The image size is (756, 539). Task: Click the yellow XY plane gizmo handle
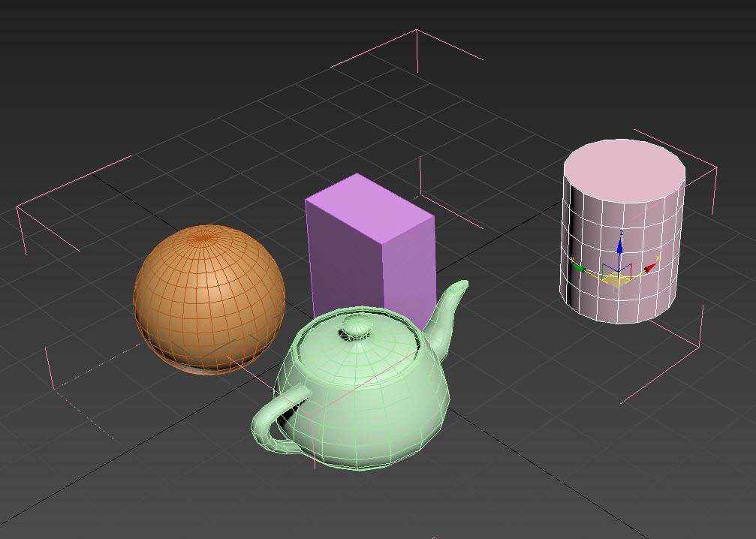618,281
